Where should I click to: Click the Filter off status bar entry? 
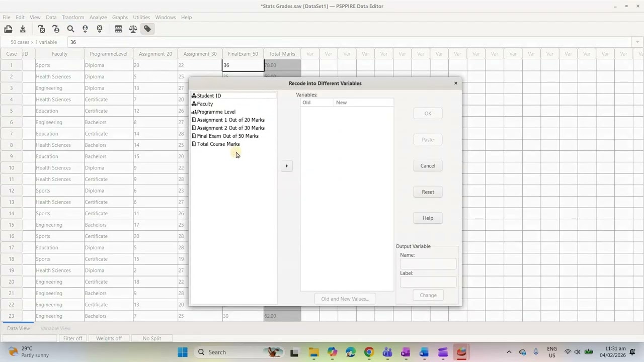(72, 338)
